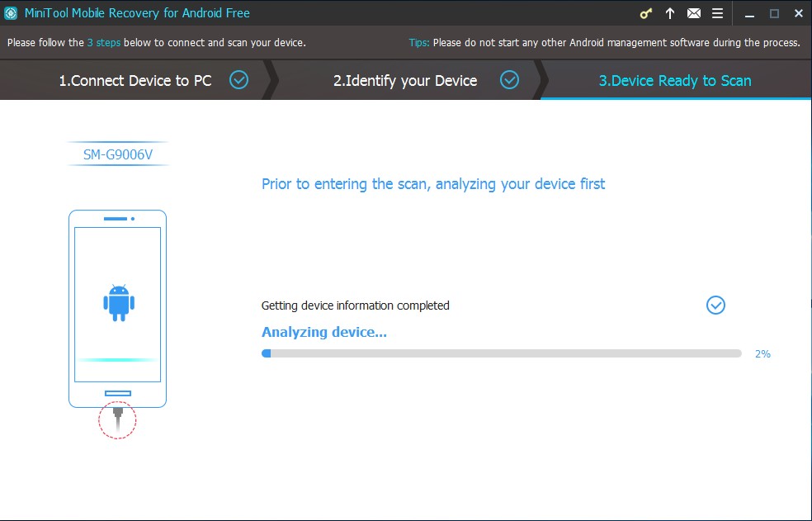This screenshot has width=812, height=521.
Task: Select the 3.Device Ready to Scan step
Action: 675,80
